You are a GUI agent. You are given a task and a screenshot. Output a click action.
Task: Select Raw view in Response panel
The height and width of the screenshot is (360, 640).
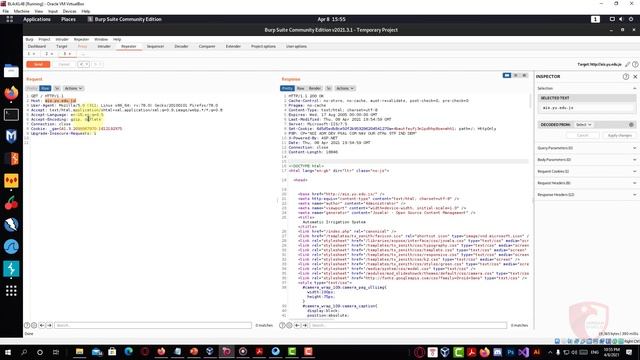(300, 88)
